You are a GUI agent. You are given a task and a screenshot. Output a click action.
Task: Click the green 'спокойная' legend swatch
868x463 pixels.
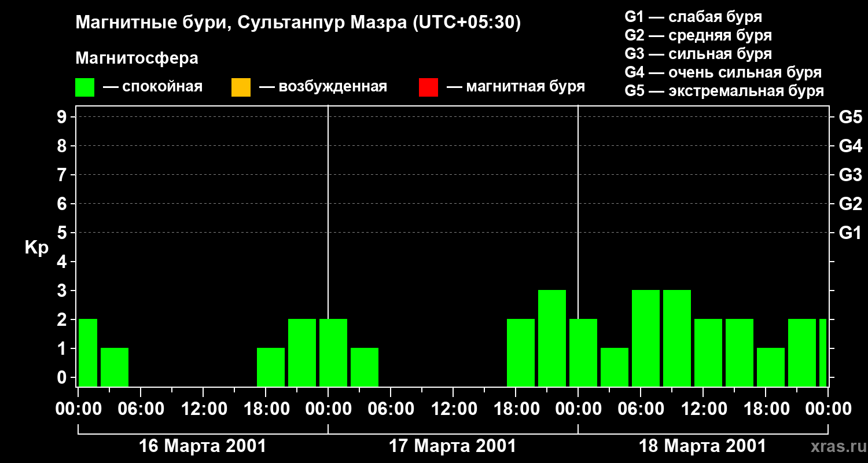[x=85, y=87]
